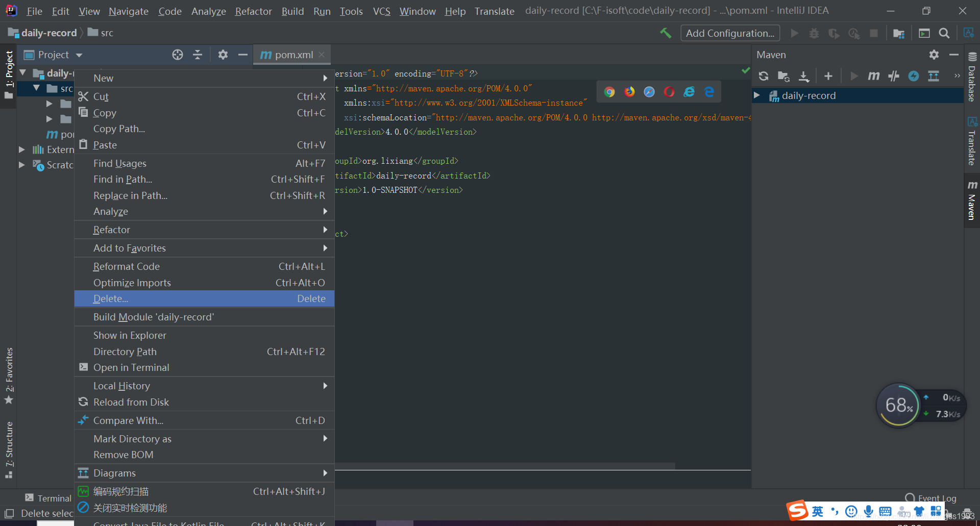
Task: Choose Open in Terminal
Action: 204,367
